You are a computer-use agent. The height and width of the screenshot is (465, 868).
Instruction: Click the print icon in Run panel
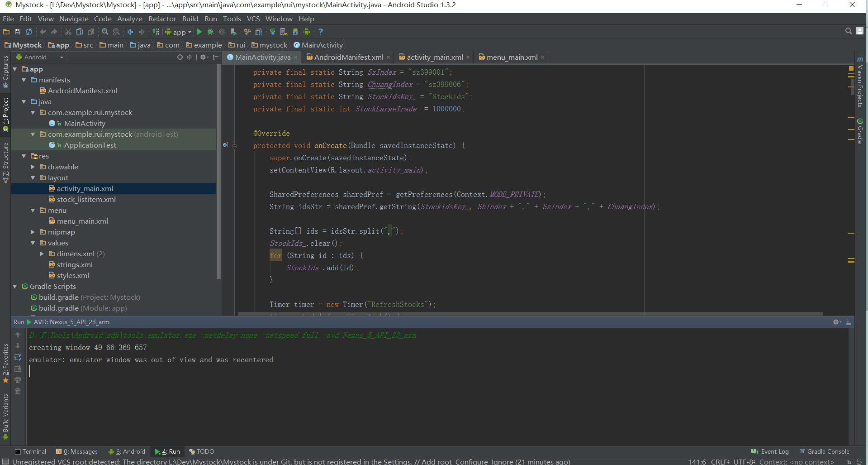[x=18, y=380]
